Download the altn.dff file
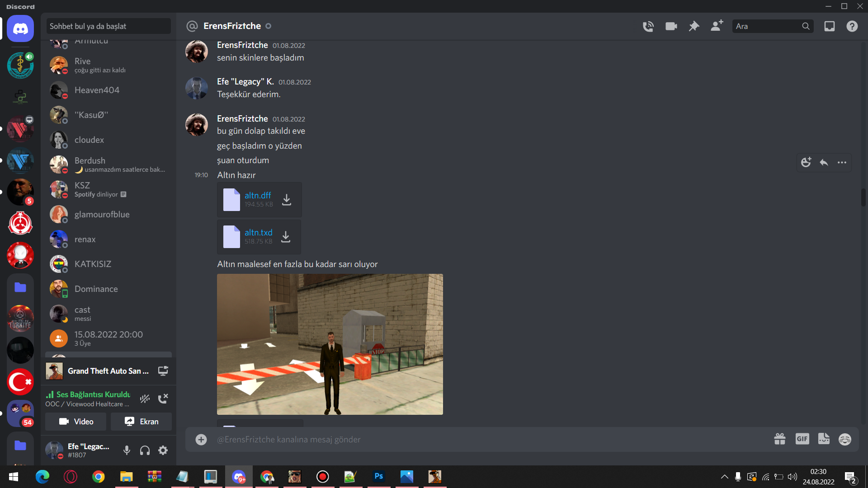The image size is (868, 488). (287, 199)
